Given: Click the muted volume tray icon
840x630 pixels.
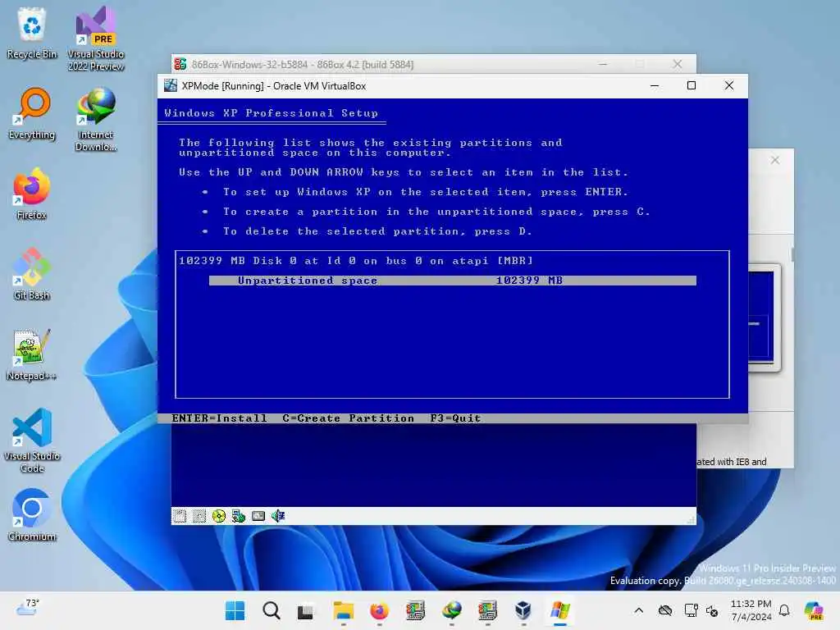Looking at the screenshot, I should pyautogui.click(x=712, y=610).
